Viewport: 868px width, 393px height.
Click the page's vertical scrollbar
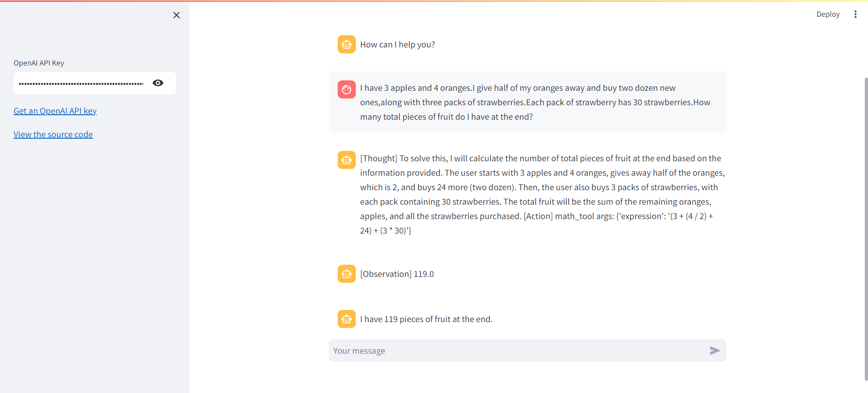coord(866,226)
